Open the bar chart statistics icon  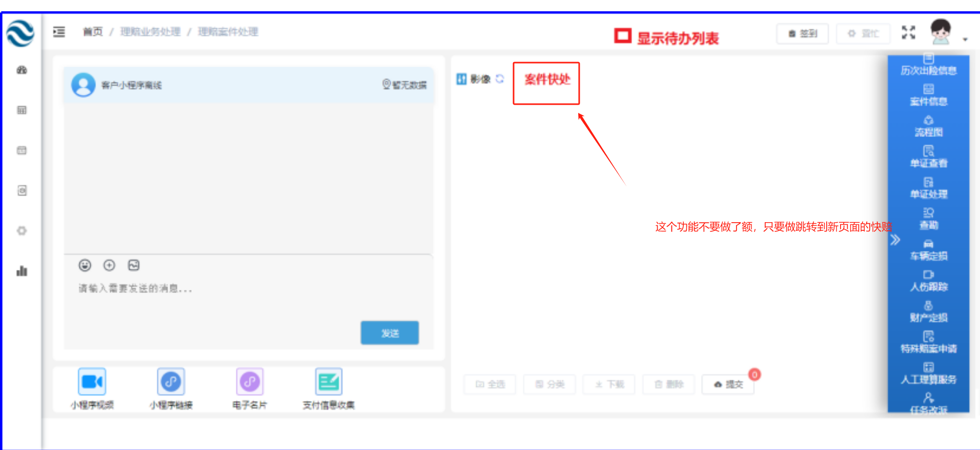point(22,270)
